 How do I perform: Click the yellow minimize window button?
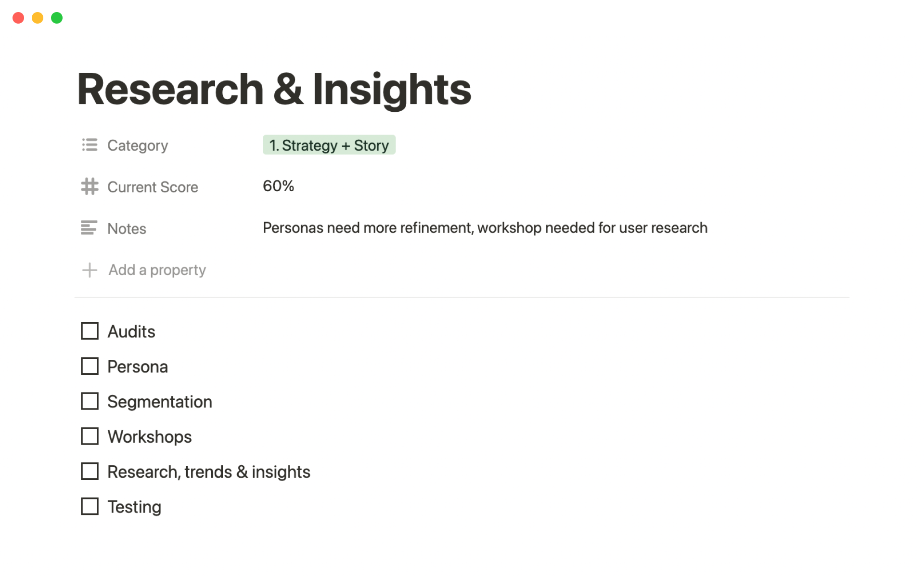38,18
